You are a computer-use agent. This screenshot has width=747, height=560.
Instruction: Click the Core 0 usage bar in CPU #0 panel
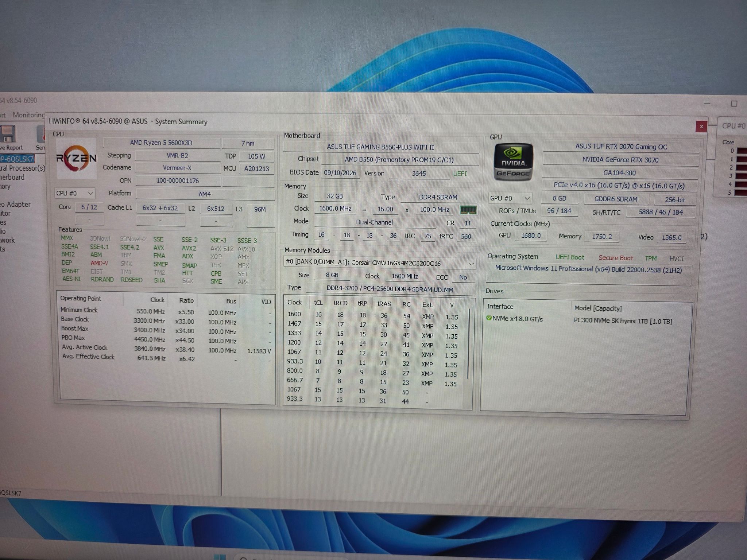point(741,151)
